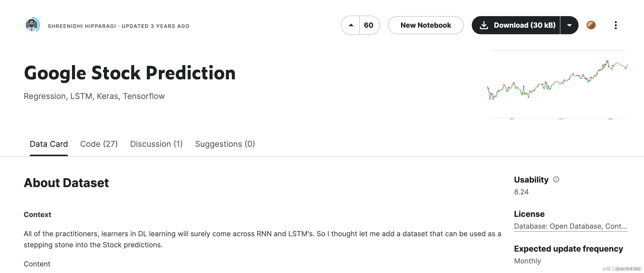Click Shreenidhi Hipparagi's profile avatar
This screenshot has width=644, height=273.
[32, 25]
